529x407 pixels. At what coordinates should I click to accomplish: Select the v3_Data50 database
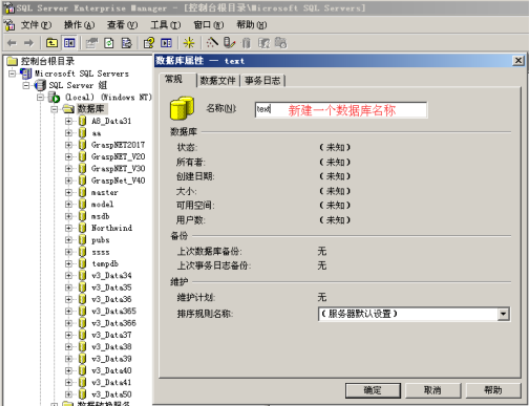(111, 394)
